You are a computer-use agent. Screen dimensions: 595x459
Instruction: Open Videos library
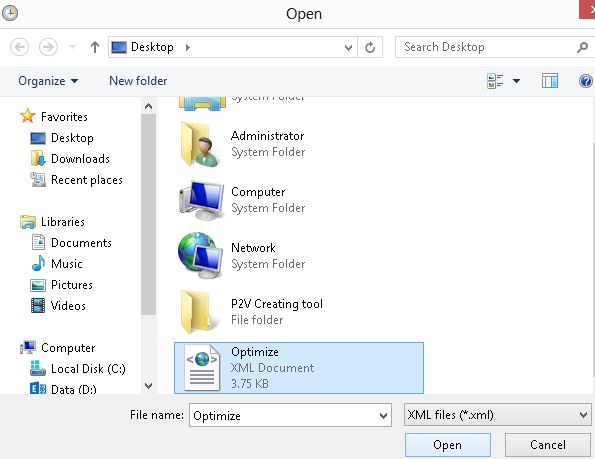[x=68, y=306]
